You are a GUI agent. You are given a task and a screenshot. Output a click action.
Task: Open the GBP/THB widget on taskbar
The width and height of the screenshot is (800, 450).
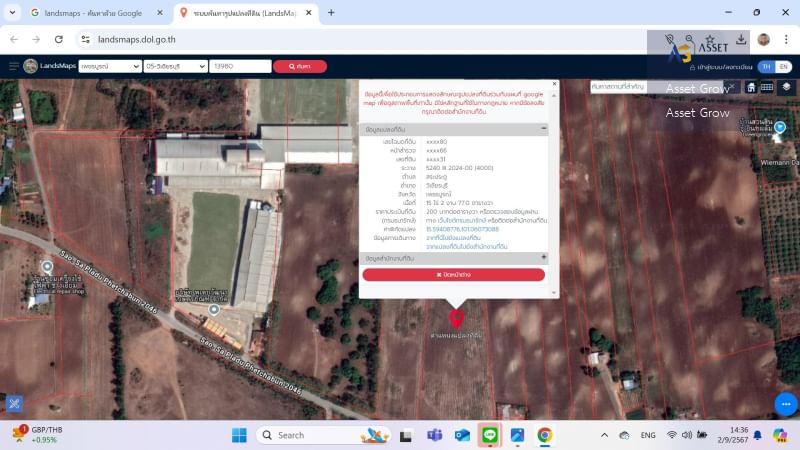38,435
